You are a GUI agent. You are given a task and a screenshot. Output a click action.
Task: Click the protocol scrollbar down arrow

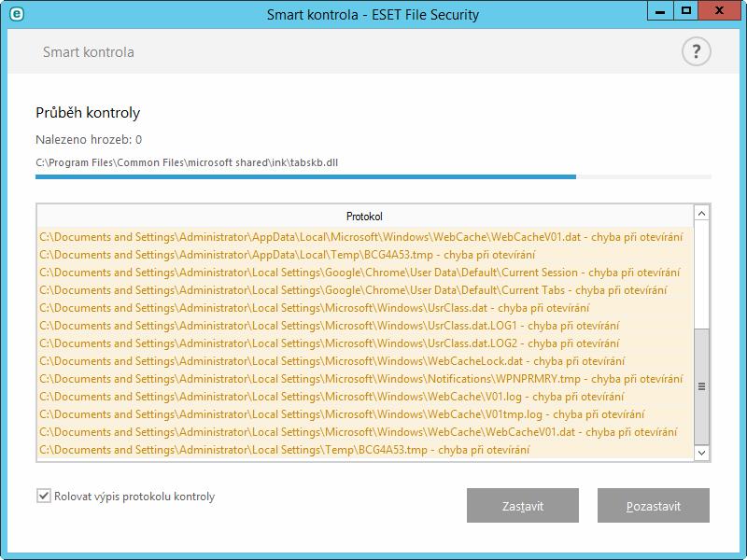[701, 453]
